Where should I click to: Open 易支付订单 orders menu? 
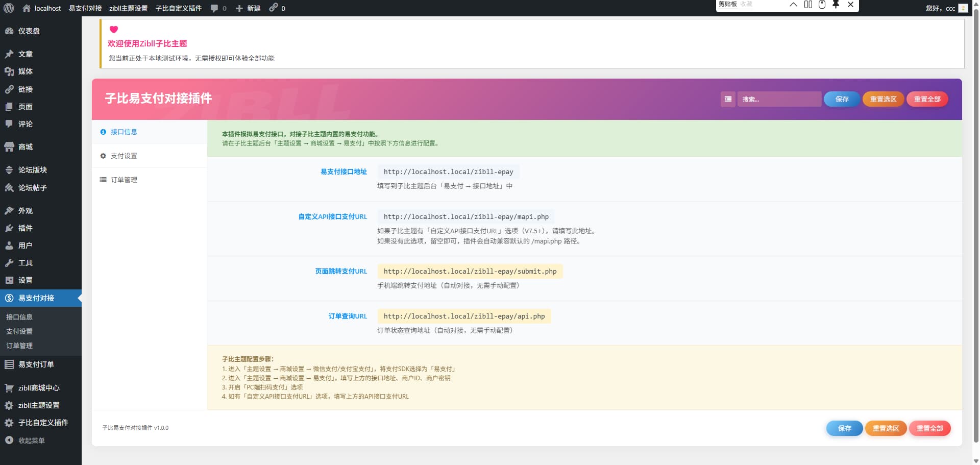coord(41,364)
